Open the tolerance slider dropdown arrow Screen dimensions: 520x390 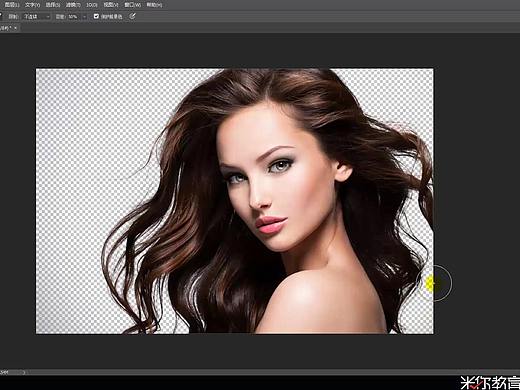(84, 16)
